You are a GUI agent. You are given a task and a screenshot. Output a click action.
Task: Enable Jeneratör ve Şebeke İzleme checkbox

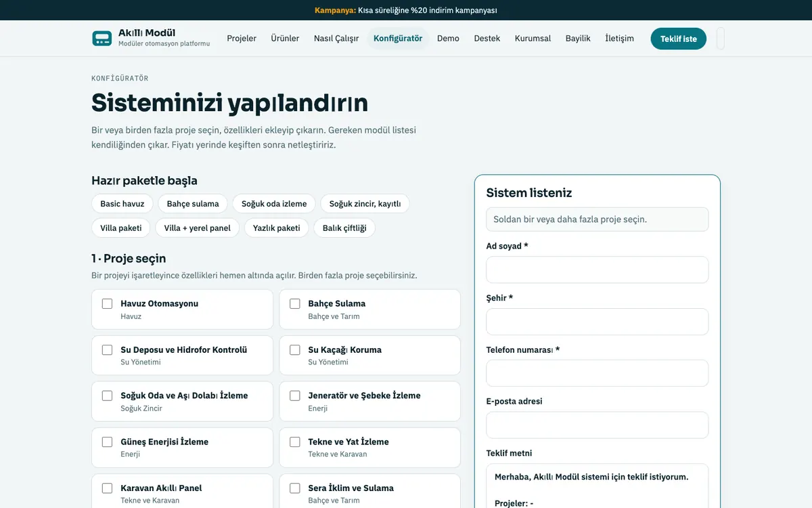point(295,396)
